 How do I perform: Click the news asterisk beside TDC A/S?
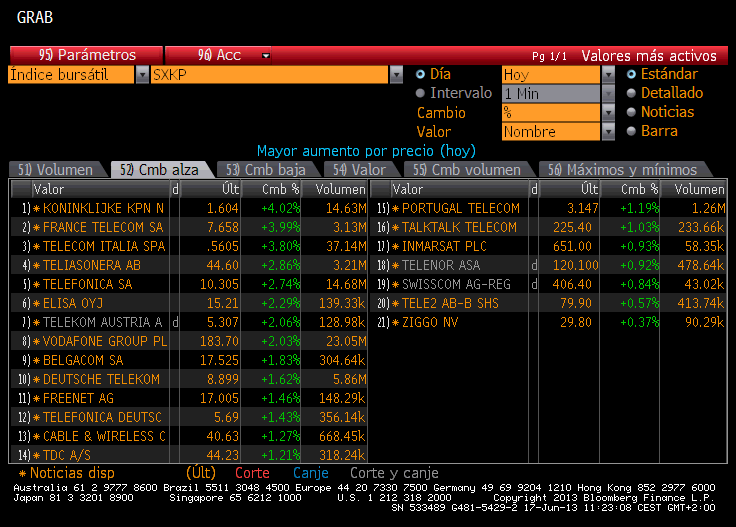click(x=37, y=455)
